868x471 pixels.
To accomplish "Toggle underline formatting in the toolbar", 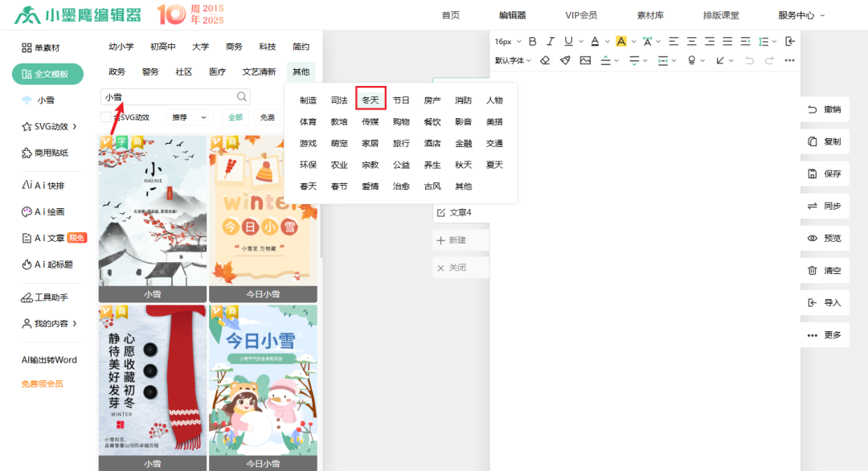I will pos(567,42).
